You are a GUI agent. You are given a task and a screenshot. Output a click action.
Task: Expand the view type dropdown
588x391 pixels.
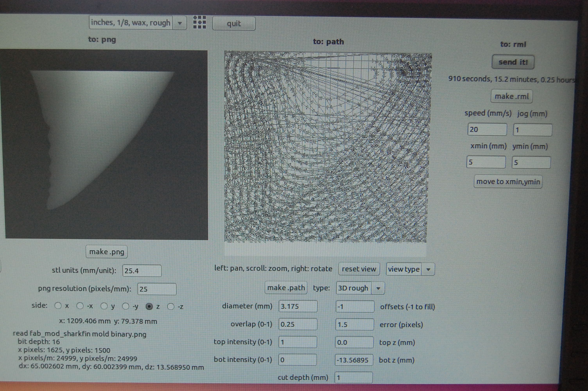[x=410, y=269]
